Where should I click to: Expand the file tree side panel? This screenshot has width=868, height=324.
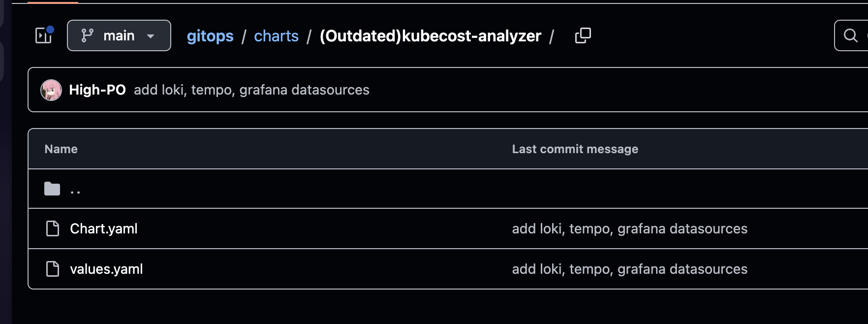click(44, 35)
